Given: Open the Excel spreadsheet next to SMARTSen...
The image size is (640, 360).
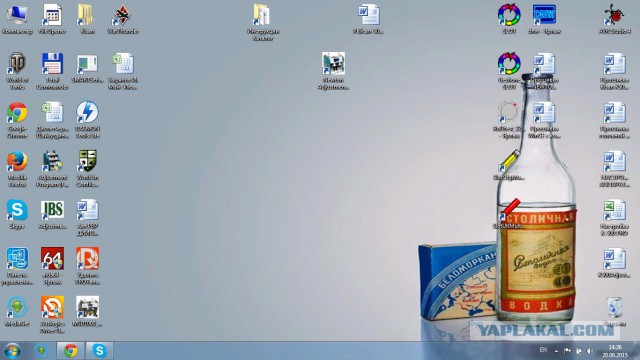Looking at the screenshot, I should pyautogui.click(x=122, y=64).
